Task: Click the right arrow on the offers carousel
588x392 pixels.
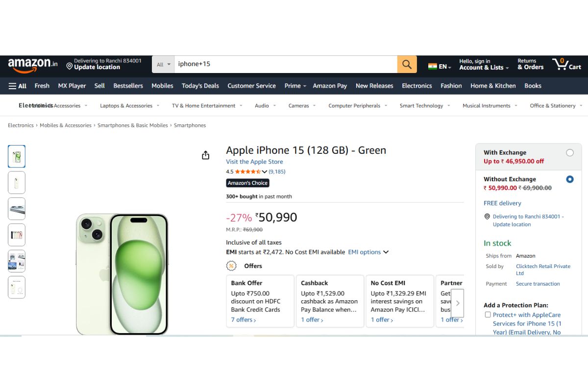Action: pyautogui.click(x=458, y=303)
